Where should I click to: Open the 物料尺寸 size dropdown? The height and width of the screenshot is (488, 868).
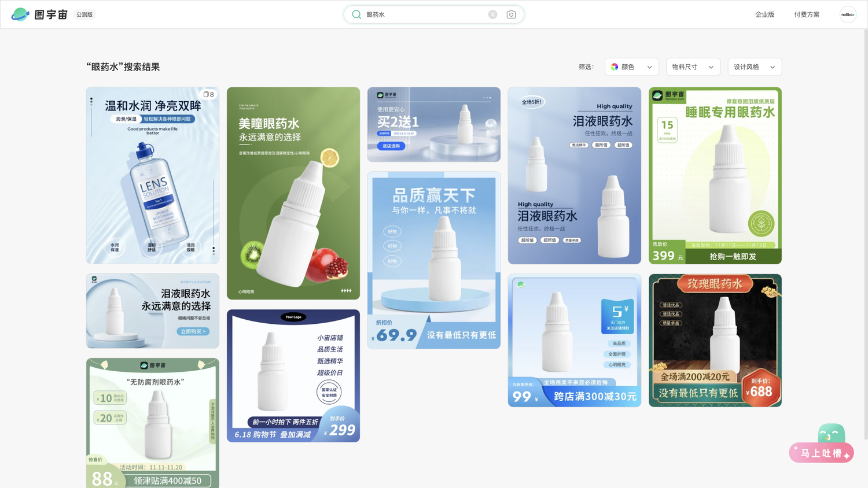click(693, 67)
